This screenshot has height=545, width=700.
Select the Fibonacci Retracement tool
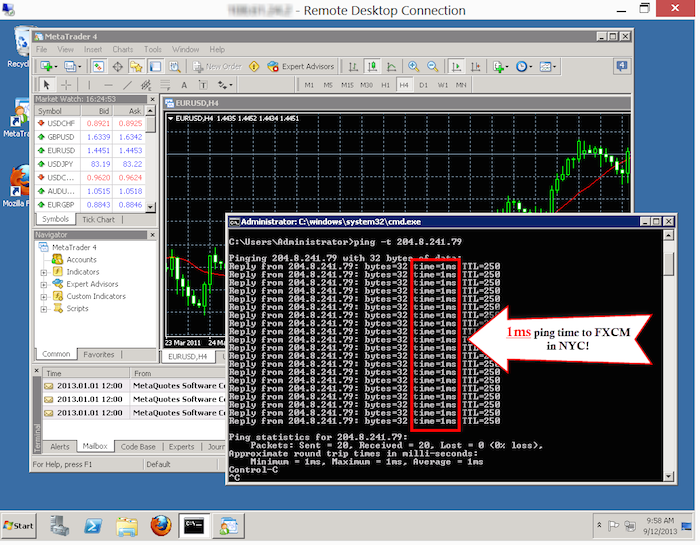165,84
